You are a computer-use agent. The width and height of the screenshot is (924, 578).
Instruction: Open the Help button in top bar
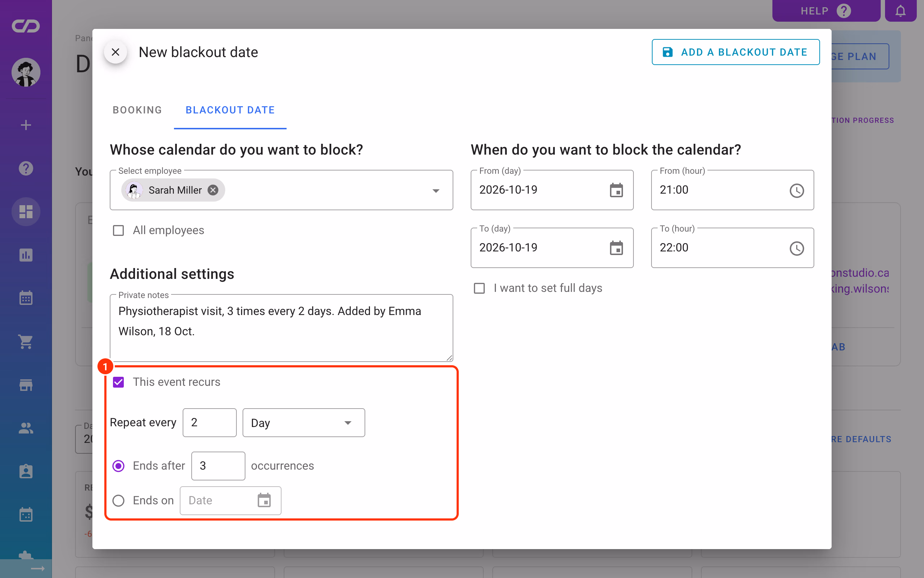point(826,11)
